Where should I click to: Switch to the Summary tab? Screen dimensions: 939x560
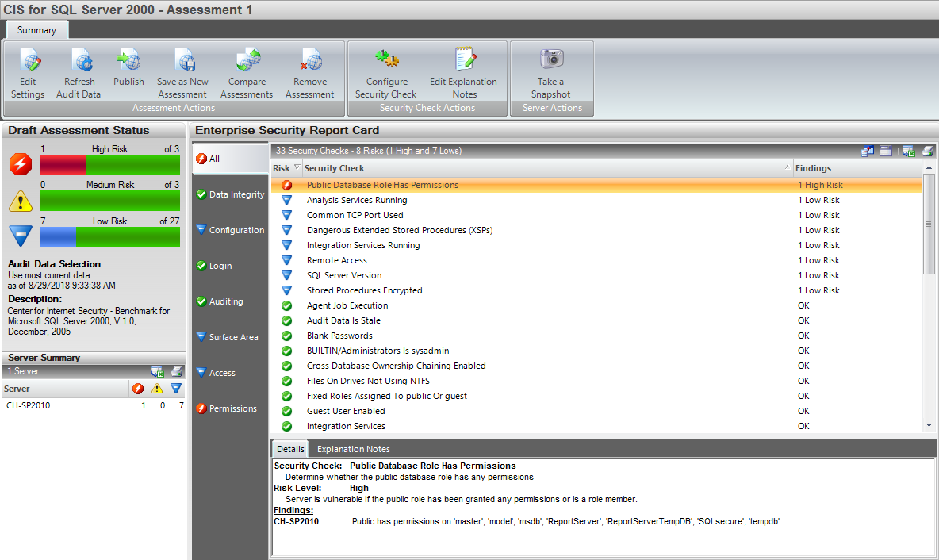[36, 30]
